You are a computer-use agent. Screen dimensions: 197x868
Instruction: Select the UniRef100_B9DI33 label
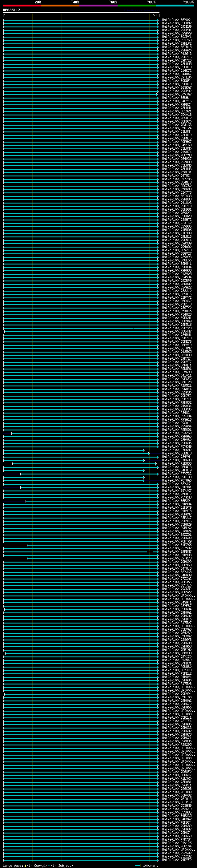[177, 477]
